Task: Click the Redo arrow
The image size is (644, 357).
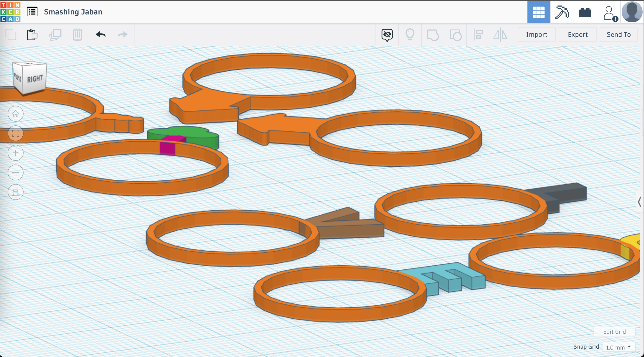Action: [x=123, y=34]
